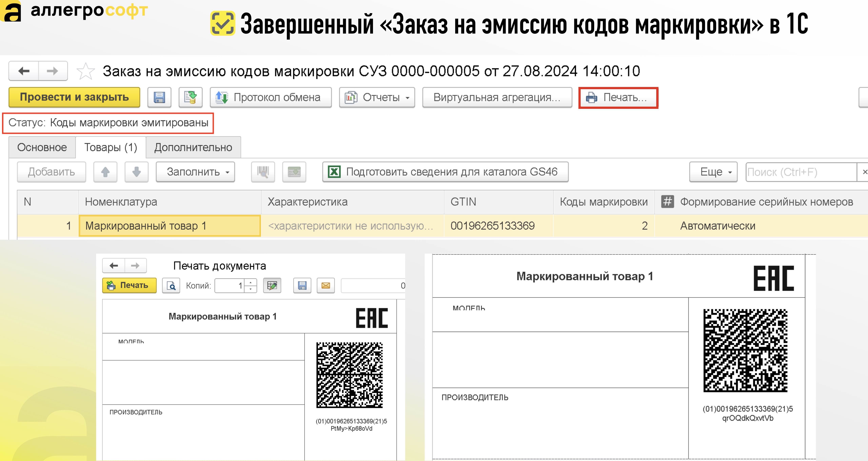Increase copies with the stepper up arrow
868x461 pixels.
250,282
